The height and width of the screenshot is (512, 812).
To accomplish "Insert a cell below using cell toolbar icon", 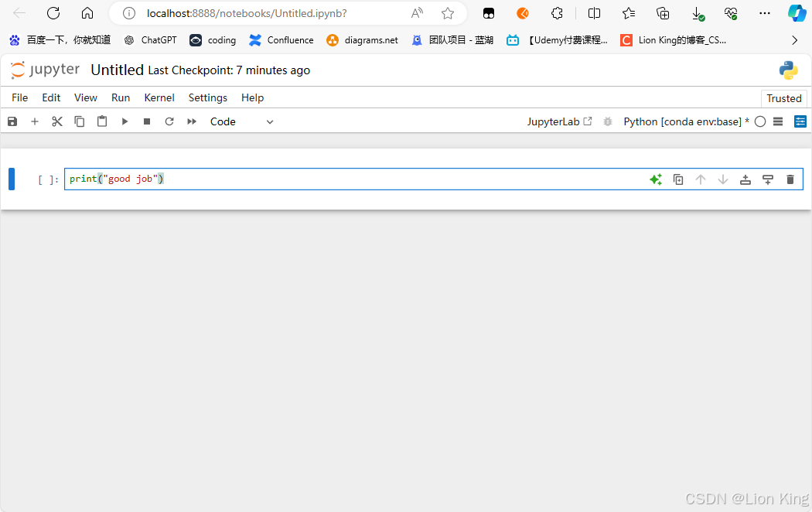I will coord(768,179).
